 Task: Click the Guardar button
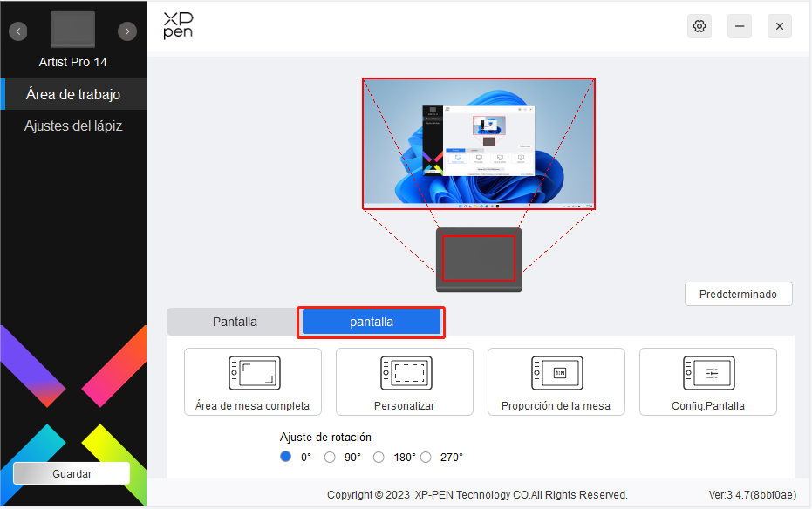click(x=72, y=473)
